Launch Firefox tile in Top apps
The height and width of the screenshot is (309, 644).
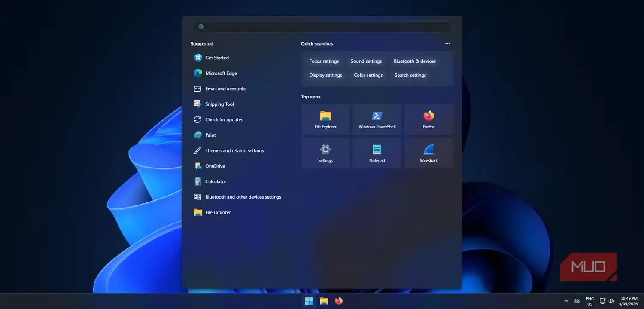click(x=428, y=119)
